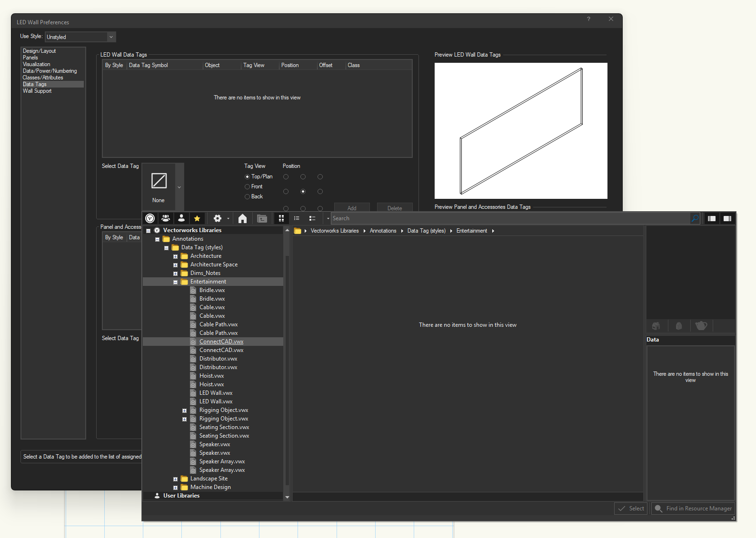Switch to thumbnail grid view icon

pos(281,218)
